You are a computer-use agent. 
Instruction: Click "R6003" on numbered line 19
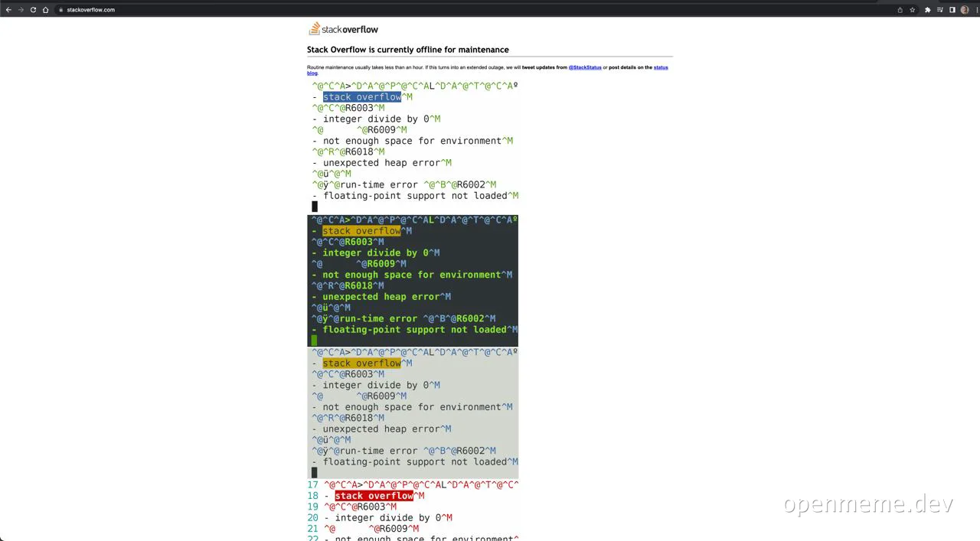[x=371, y=507]
